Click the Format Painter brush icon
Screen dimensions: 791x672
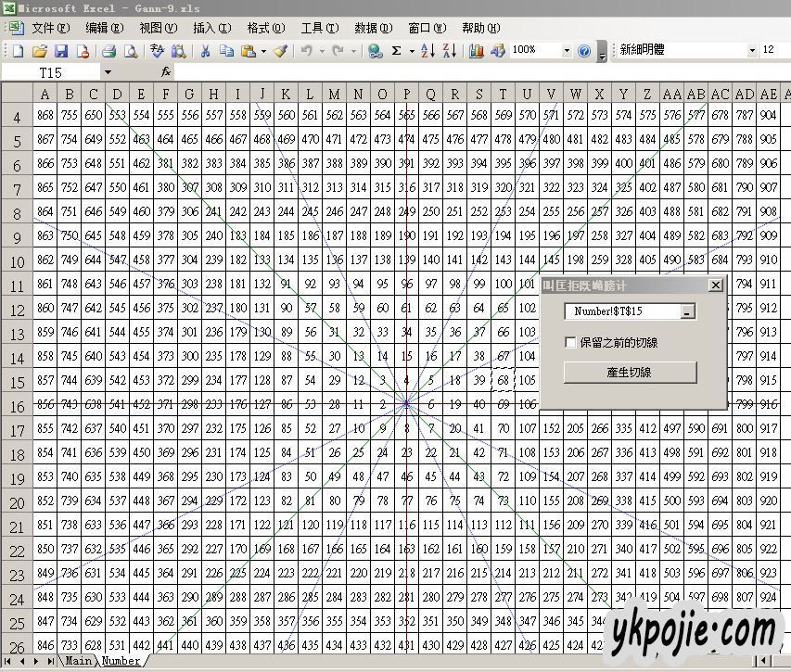(x=280, y=51)
